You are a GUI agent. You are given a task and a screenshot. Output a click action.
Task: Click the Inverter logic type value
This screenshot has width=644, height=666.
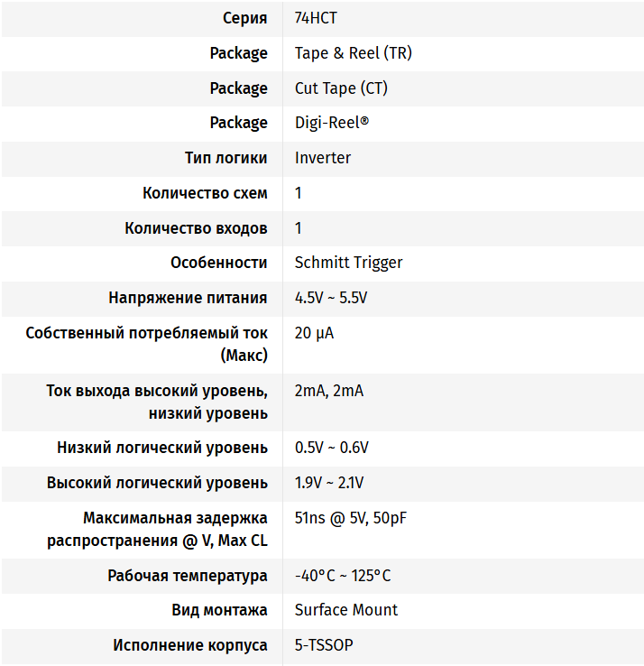322,158
